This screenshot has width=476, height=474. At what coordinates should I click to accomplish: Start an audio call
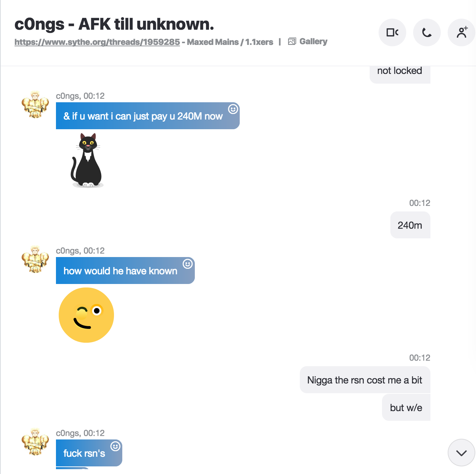(427, 32)
